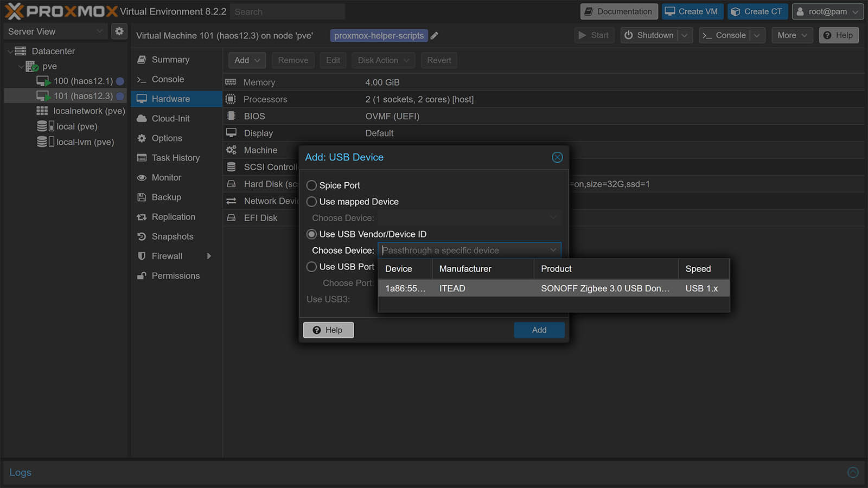Open the Task History panel
868x488 pixels.
pyautogui.click(x=175, y=158)
